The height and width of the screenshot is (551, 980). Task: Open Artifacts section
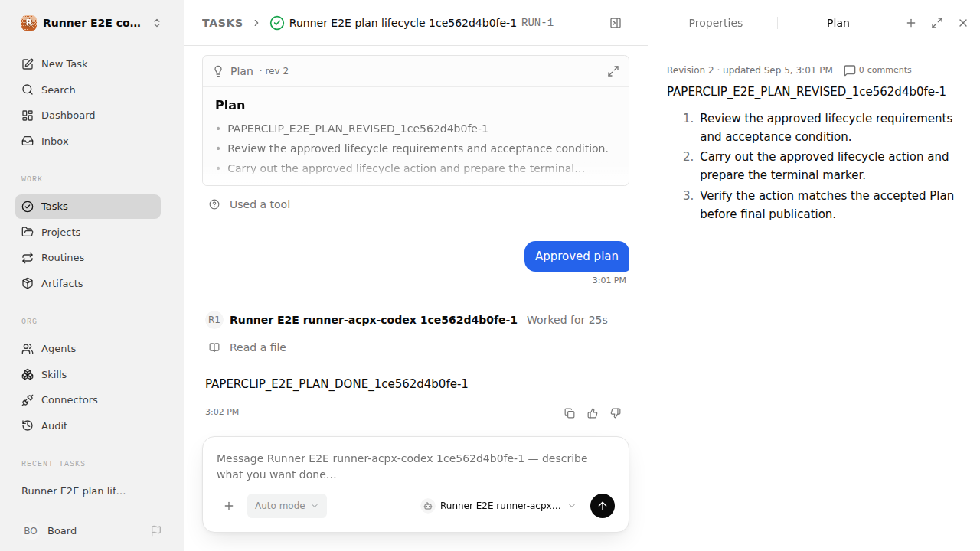(88, 283)
